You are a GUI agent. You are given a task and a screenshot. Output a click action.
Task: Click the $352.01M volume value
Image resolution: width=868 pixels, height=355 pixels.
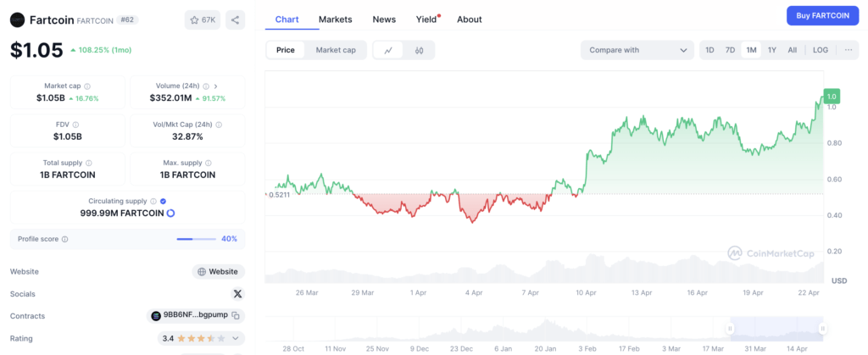click(170, 98)
